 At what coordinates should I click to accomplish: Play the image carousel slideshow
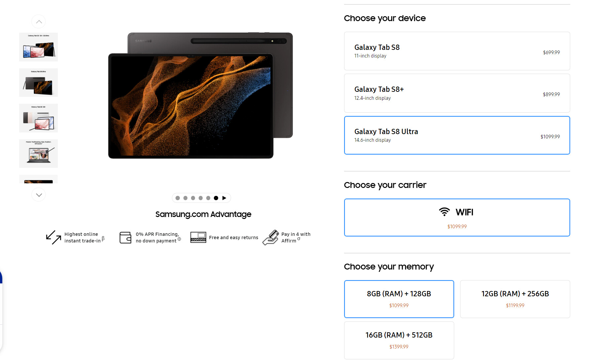[x=224, y=198]
